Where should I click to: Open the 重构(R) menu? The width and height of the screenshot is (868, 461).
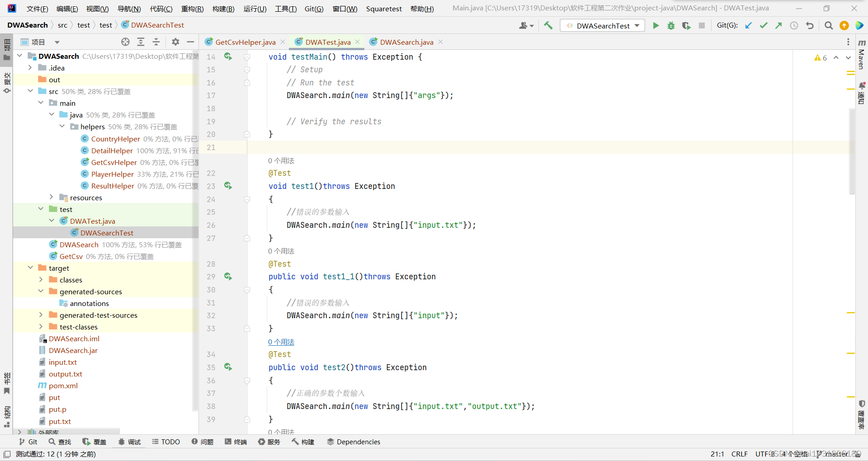coord(192,9)
